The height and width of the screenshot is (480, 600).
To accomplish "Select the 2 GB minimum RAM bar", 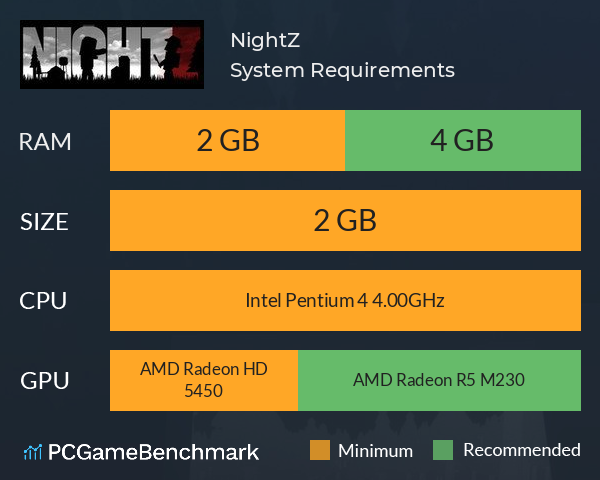I will pyautogui.click(x=227, y=140).
